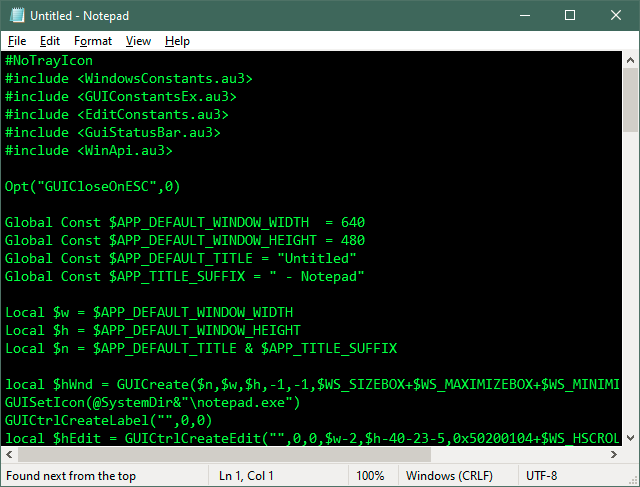Click the window resize grip

tap(633, 480)
